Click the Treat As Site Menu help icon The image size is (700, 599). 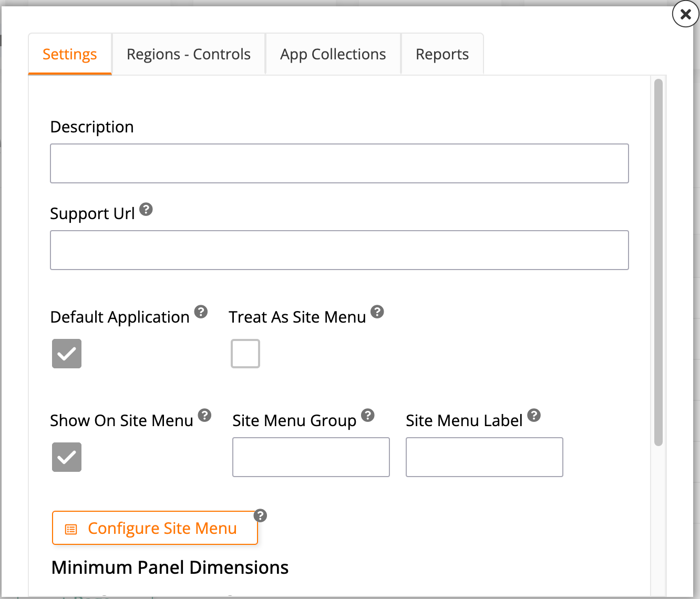tap(377, 312)
